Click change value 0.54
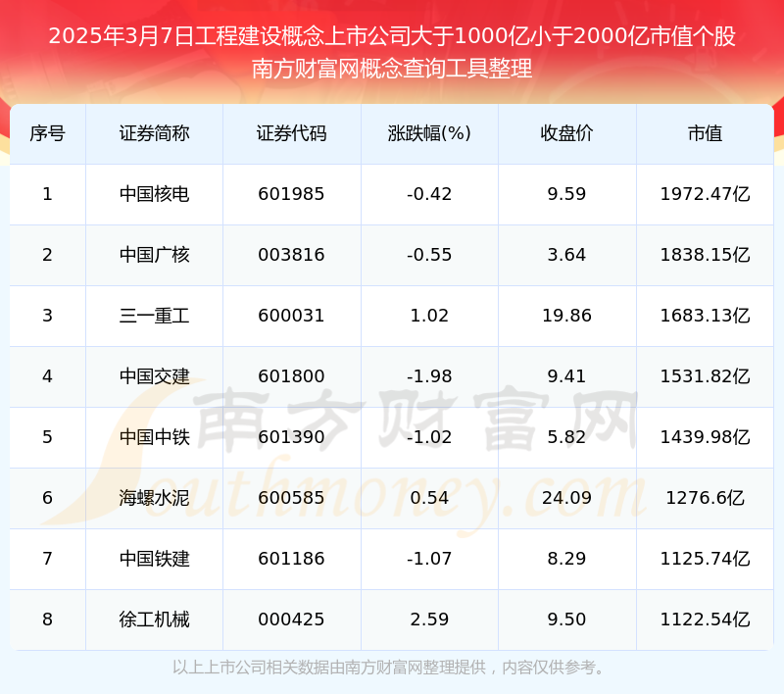 [x=429, y=498]
